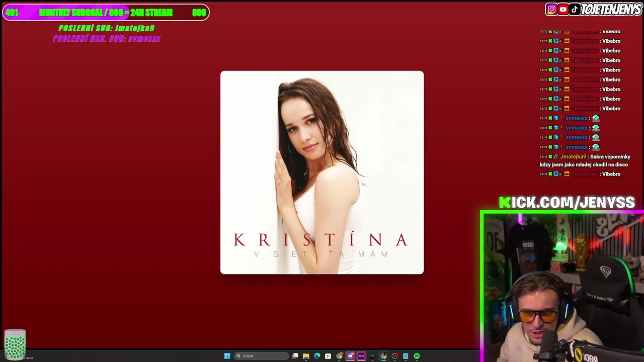Click the KICK.COM/JENYSS text
The image size is (644, 362).
[567, 203]
